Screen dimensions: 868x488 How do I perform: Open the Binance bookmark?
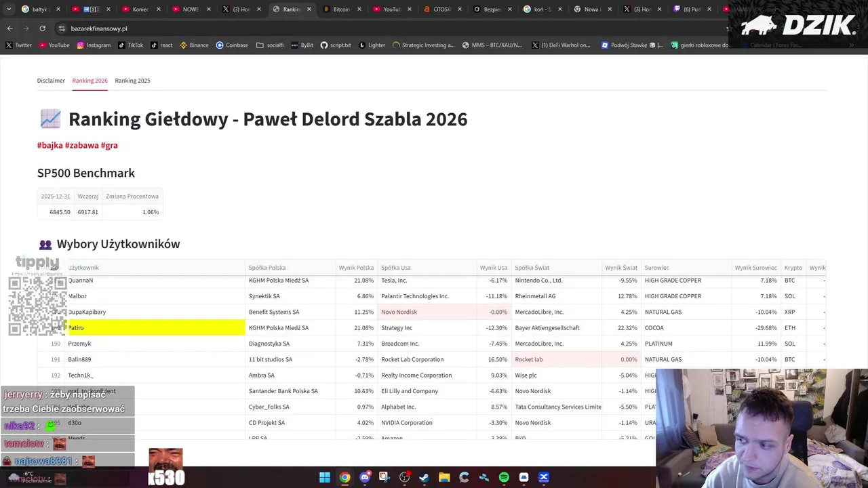click(194, 45)
